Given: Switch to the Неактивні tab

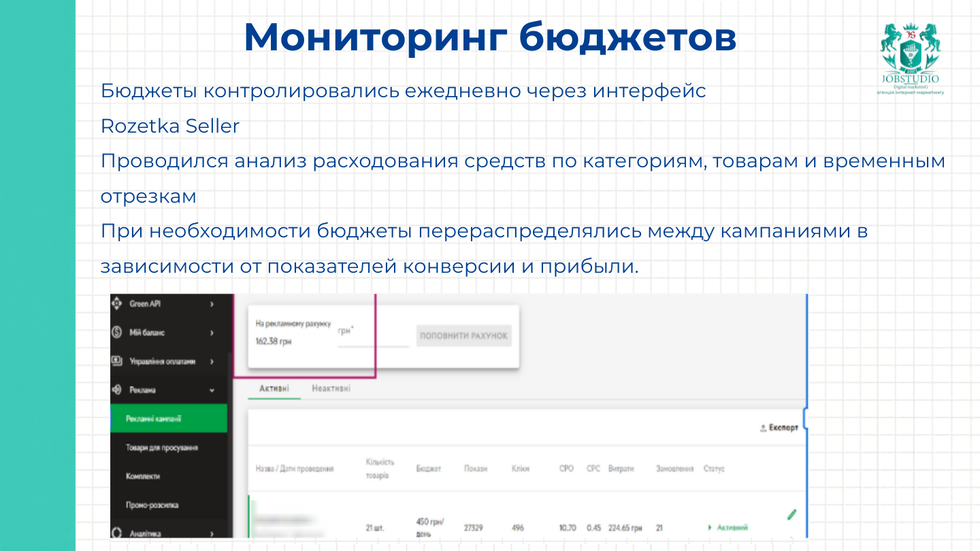Looking at the screenshot, I should point(331,388).
